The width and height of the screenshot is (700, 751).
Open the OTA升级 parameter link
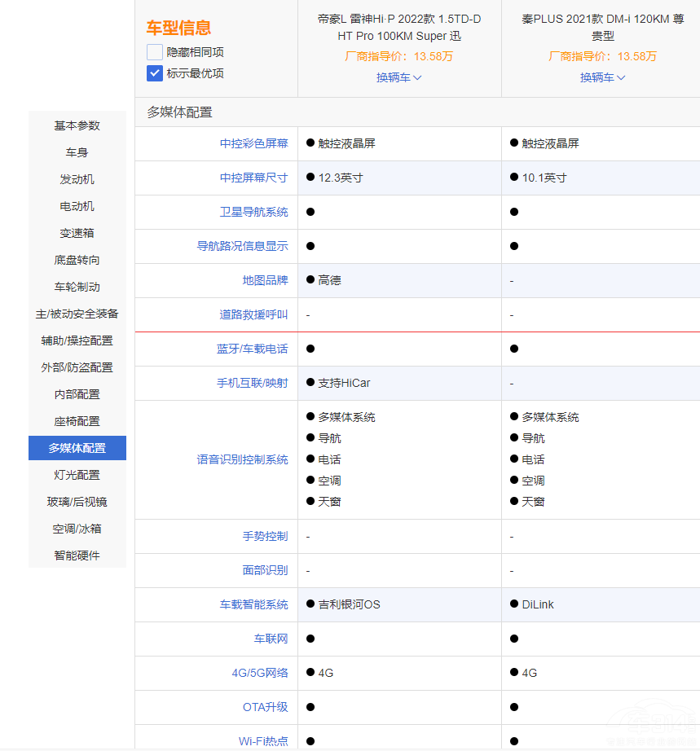pyautogui.click(x=265, y=707)
